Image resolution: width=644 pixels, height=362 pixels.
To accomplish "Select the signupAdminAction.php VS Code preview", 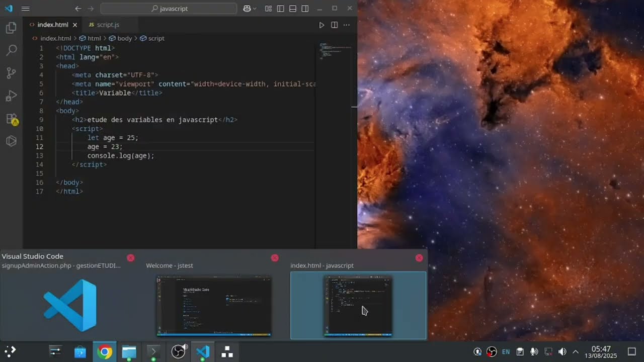I will (69, 306).
